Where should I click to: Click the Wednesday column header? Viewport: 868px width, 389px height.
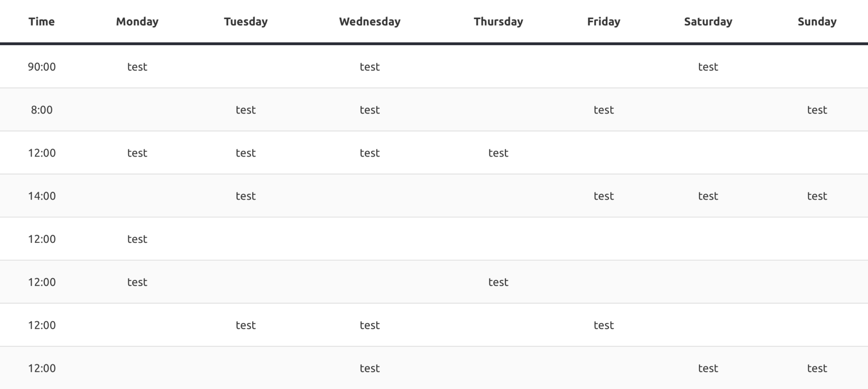[x=369, y=22]
